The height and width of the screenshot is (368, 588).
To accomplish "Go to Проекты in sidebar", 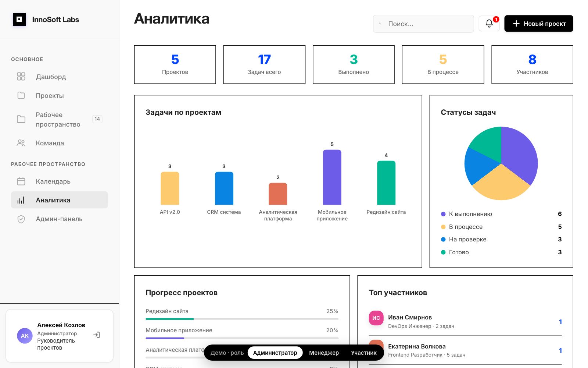I will point(60,95).
